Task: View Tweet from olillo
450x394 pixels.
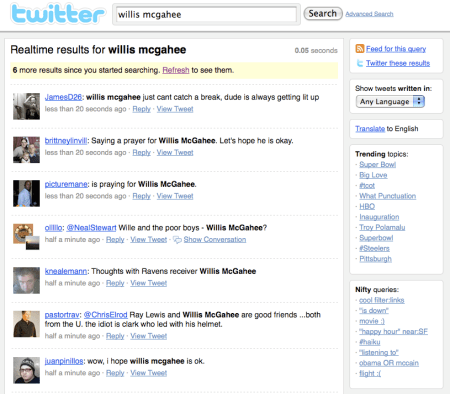Action: pyautogui.click(x=149, y=240)
